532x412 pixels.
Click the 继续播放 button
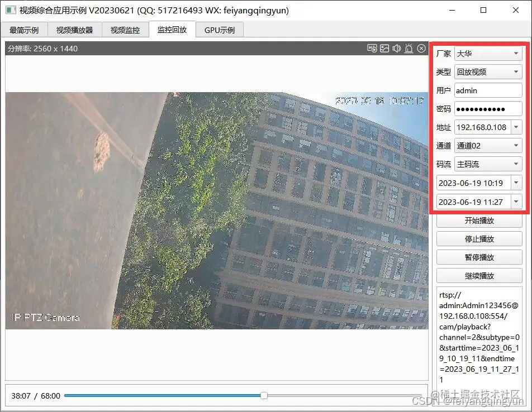click(x=479, y=276)
